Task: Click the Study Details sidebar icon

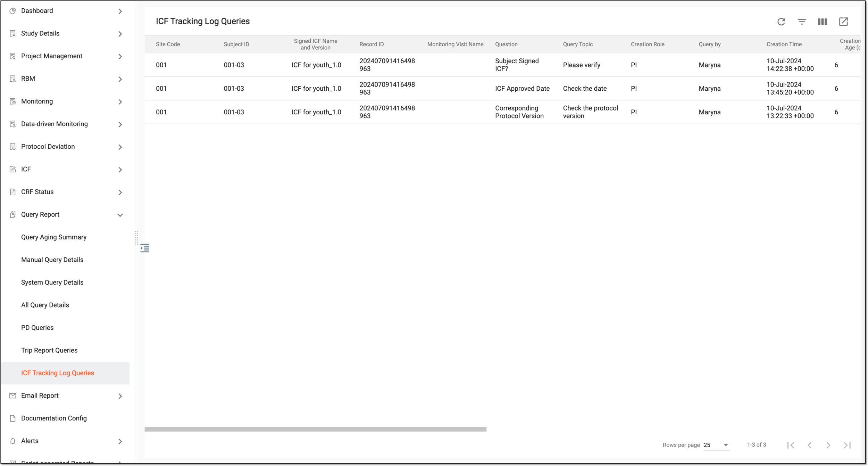Action: tap(13, 33)
